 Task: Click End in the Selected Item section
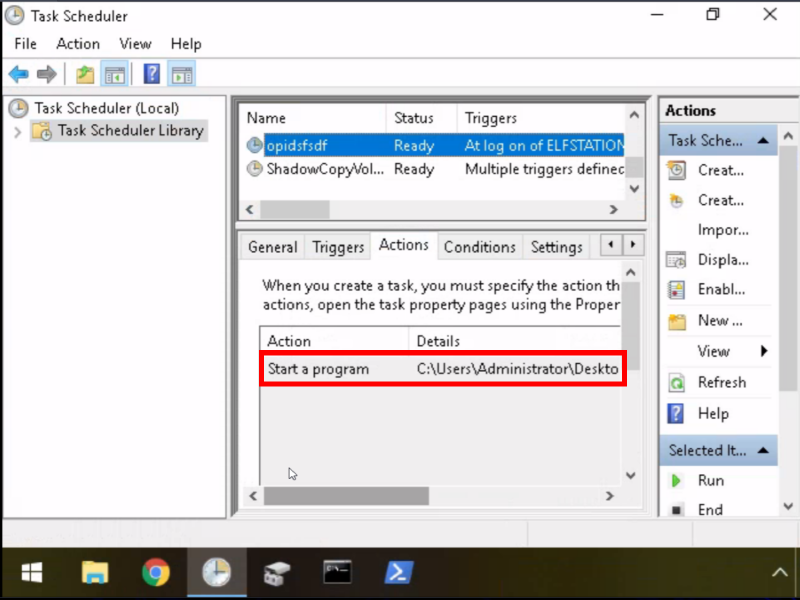tap(710, 510)
